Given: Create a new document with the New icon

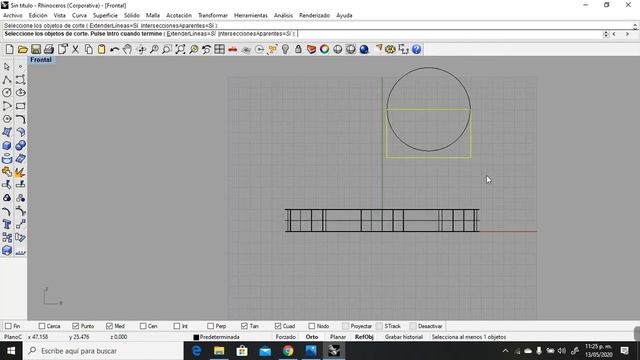Looking at the screenshot, I should click(x=9, y=49).
